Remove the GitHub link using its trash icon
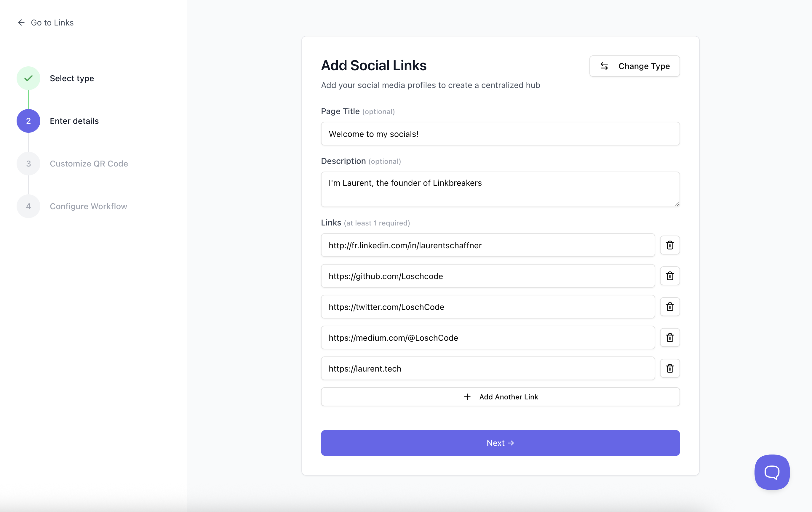Image resolution: width=812 pixels, height=512 pixels. coord(670,276)
